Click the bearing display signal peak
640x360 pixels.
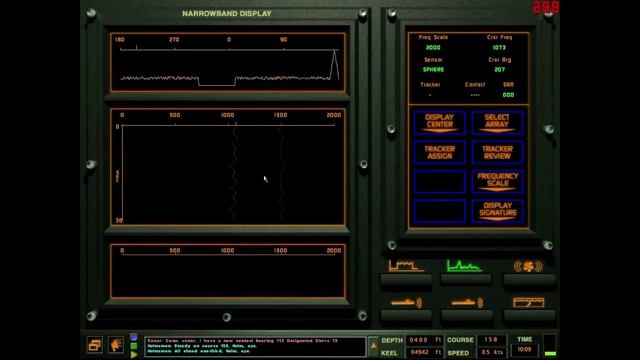[x=334, y=63]
